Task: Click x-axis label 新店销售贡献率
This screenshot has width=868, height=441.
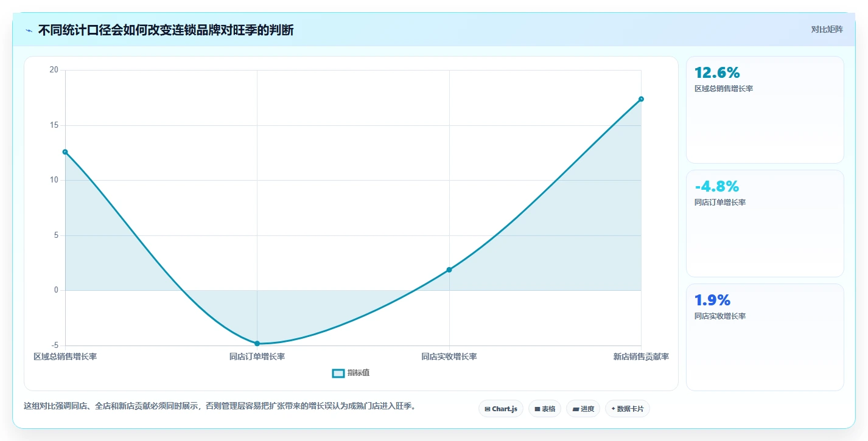Action: 641,356
